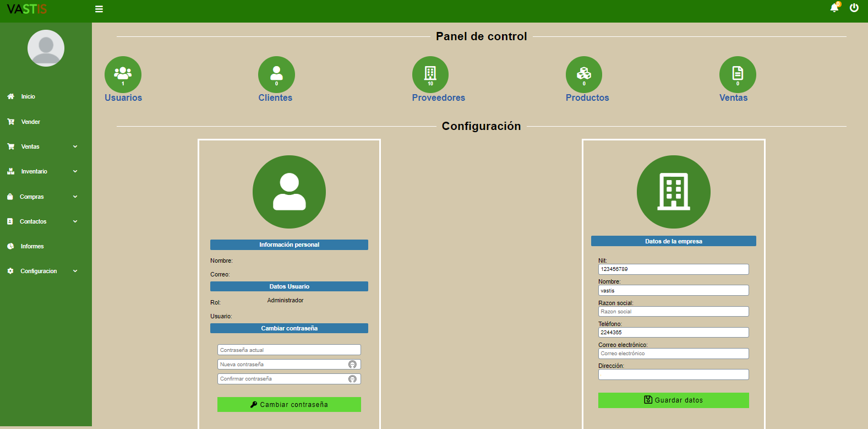Click the Guardar datos button
The image size is (868, 429).
pyautogui.click(x=674, y=400)
